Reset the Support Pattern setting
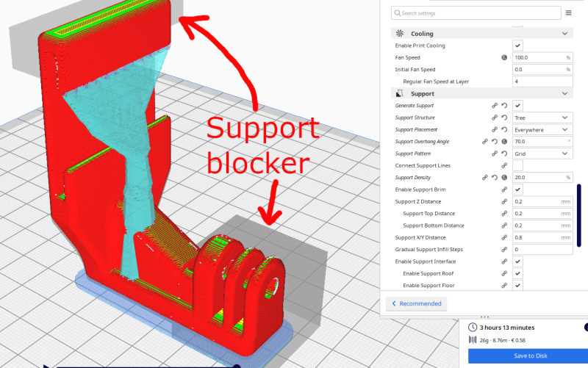The image size is (588, 368). tap(504, 154)
